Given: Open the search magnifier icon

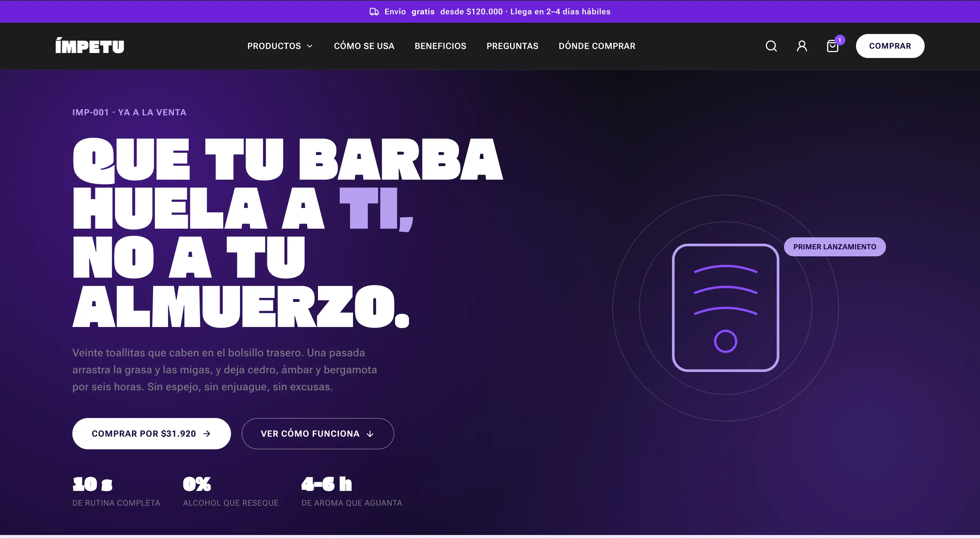Looking at the screenshot, I should click(771, 46).
